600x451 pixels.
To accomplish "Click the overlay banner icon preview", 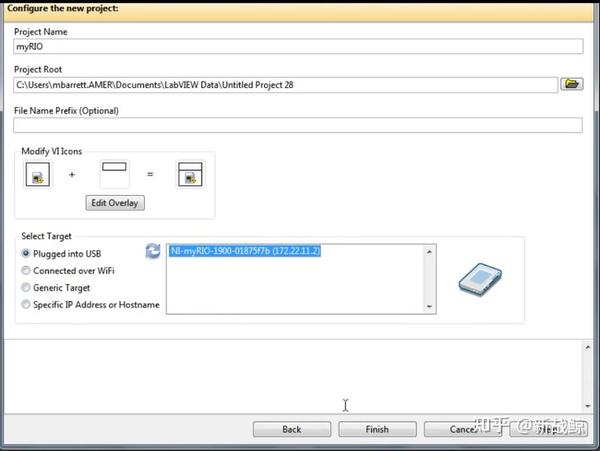I will pos(114,174).
